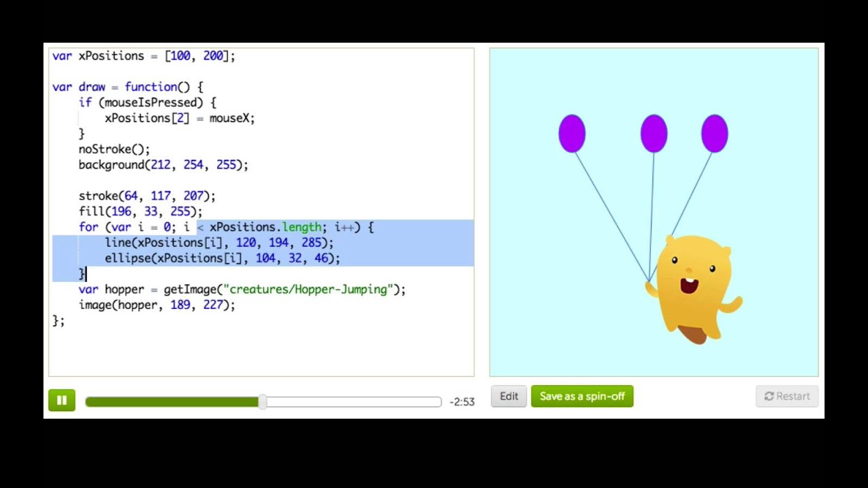
Task: Click the closing brace of the for loop
Action: coord(82,274)
